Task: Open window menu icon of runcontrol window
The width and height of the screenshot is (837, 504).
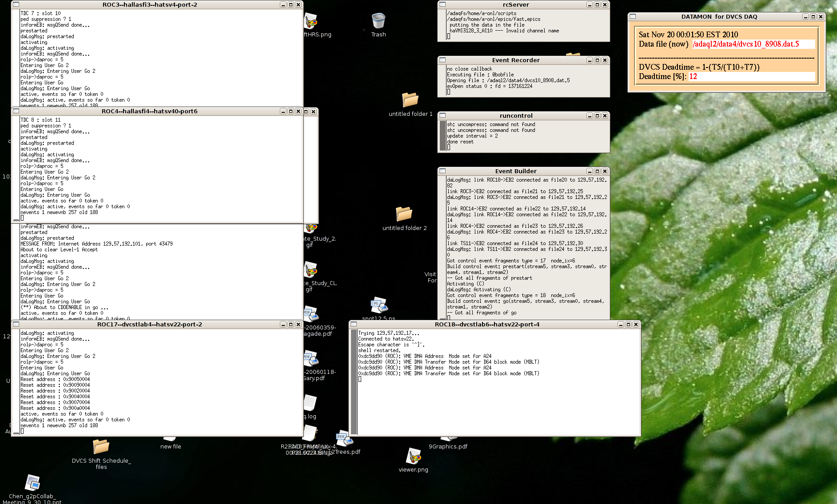Action: pos(442,115)
